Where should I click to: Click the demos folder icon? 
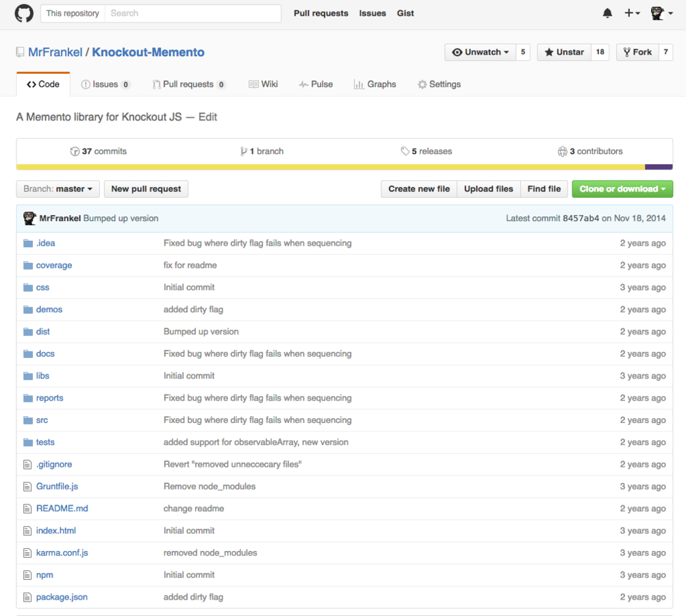(x=28, y=309)
